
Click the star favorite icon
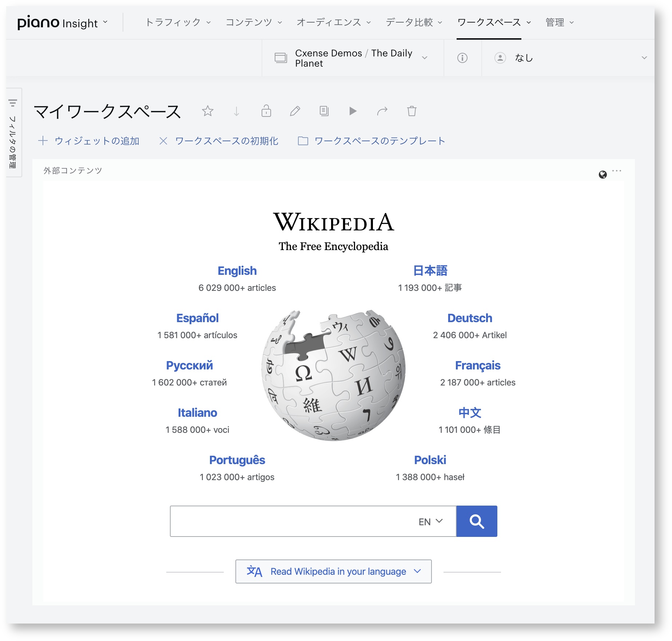tap(208, 111)
